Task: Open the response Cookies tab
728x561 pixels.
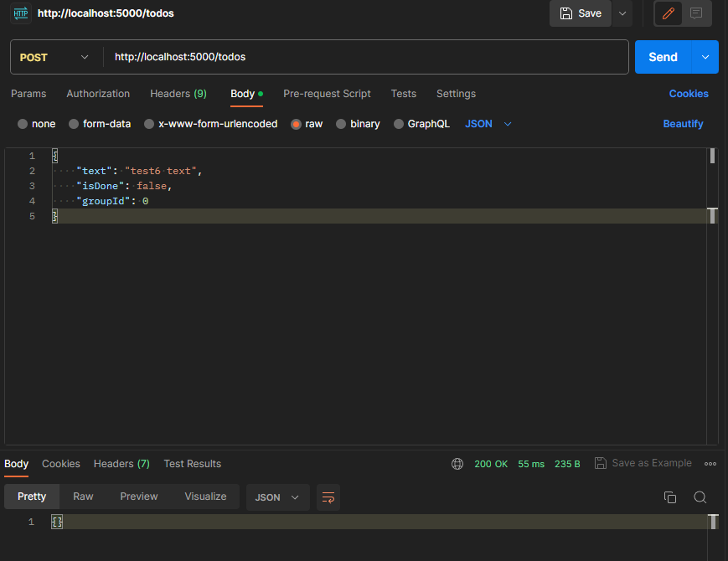Action: pos(61,464)
